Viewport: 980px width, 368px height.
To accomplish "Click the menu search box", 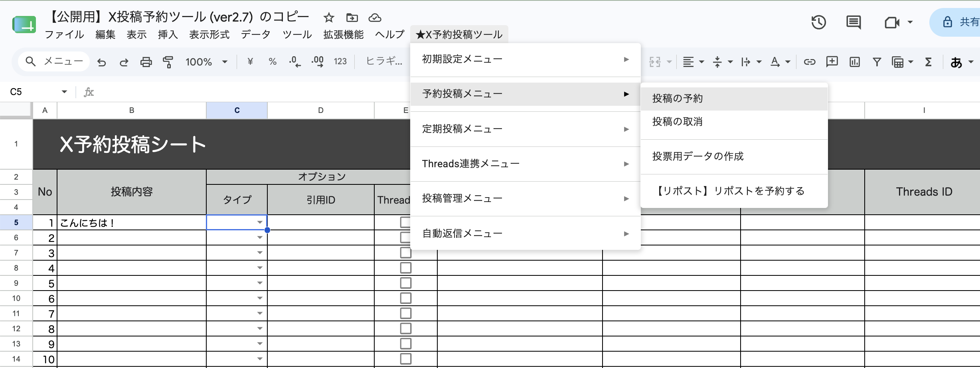I will [x=54, y=61].
